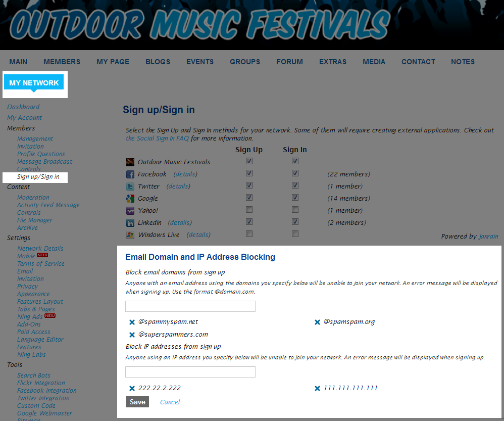504x421 pixels.
Task: Cancel the blocking changes
Action: (x=170, y=402)
